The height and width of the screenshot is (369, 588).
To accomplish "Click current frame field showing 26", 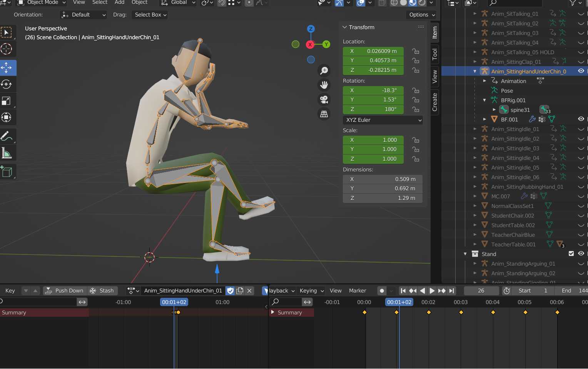I will (481, 291).
